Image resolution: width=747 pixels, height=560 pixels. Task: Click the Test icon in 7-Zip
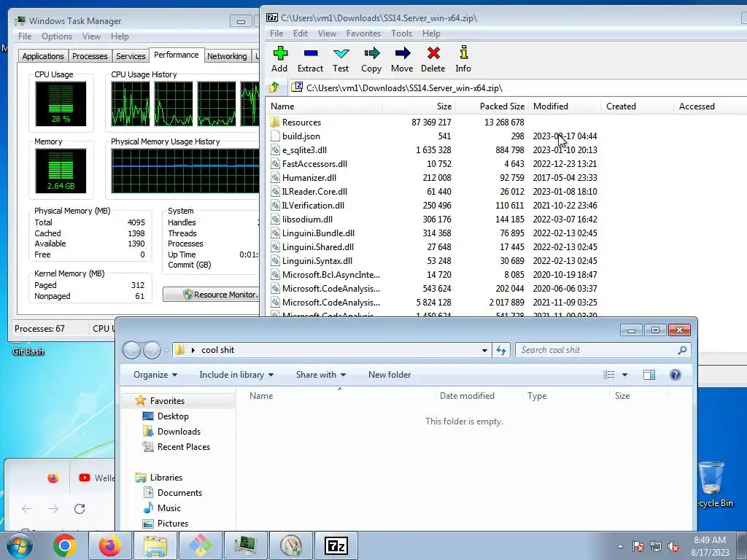click(x=341, y=52)
